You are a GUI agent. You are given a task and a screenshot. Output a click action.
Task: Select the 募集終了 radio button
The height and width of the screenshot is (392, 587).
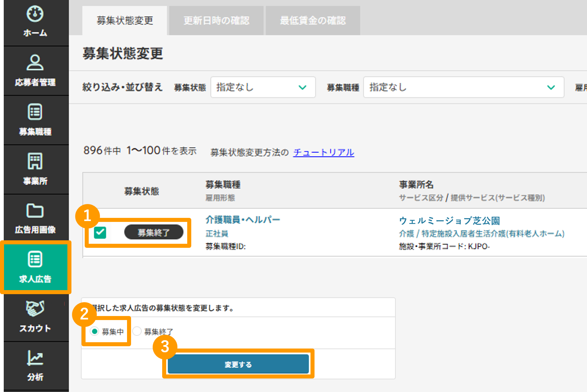point(137,331)
